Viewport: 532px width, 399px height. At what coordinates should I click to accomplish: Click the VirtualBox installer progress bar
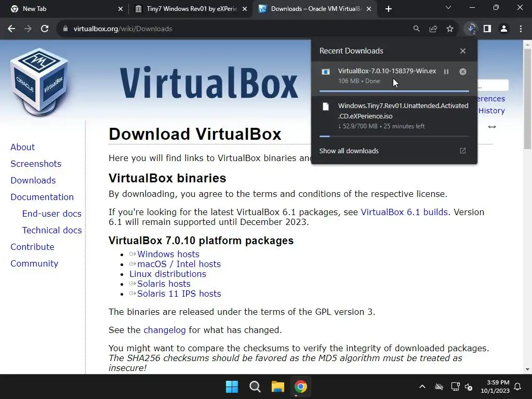(x=394, y=91)
